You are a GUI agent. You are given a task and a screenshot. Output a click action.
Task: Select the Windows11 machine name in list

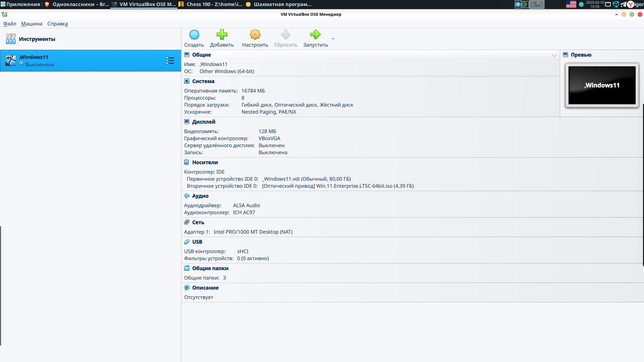tap(34, 57)
